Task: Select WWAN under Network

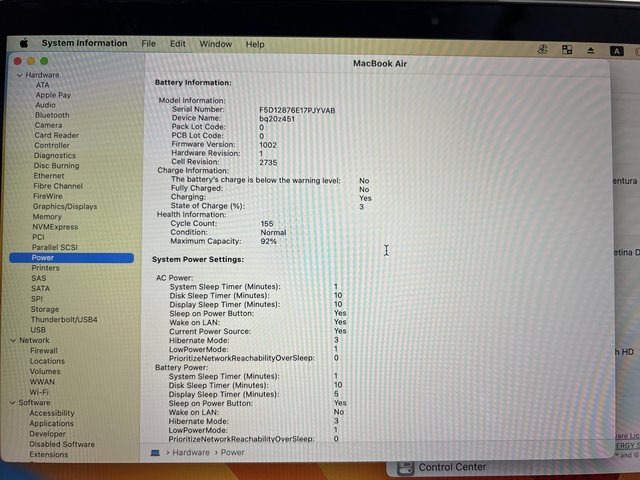Action: [x=42, y=382]
